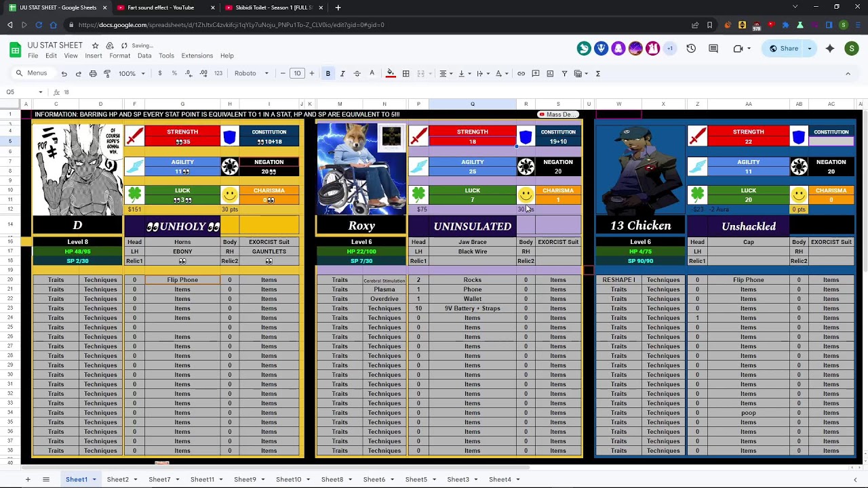This screenshot has width=868, height=488.
Task: Reload the current page
Action: tap(39, 25)
